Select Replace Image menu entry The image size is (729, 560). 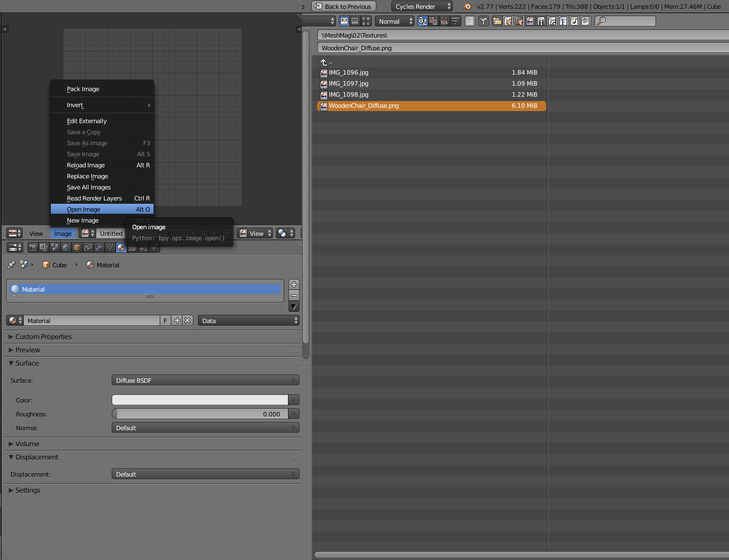click(87, 176)
